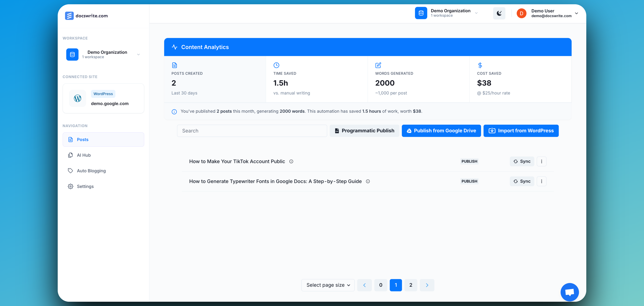Click inside the Search field
644x306 pixels.
point(252,131)
